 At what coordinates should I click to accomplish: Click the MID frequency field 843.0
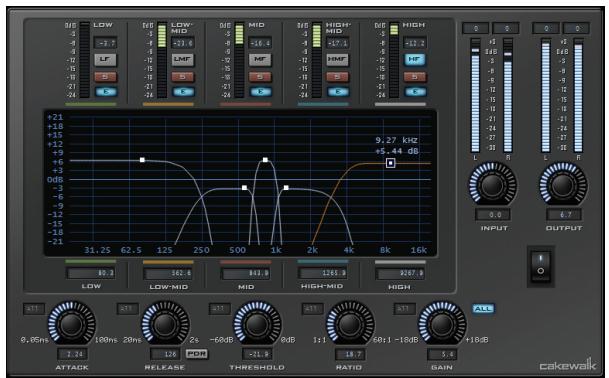pos(245,273)
